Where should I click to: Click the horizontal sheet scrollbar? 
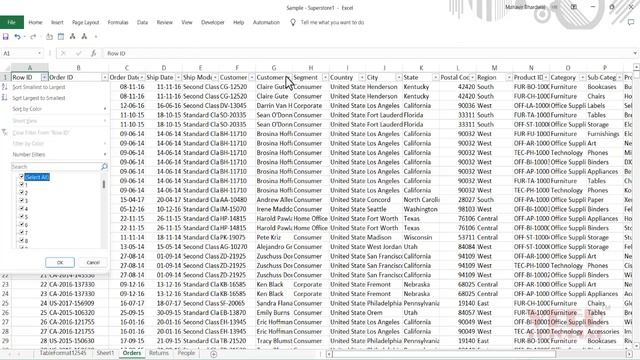point(444,354)
